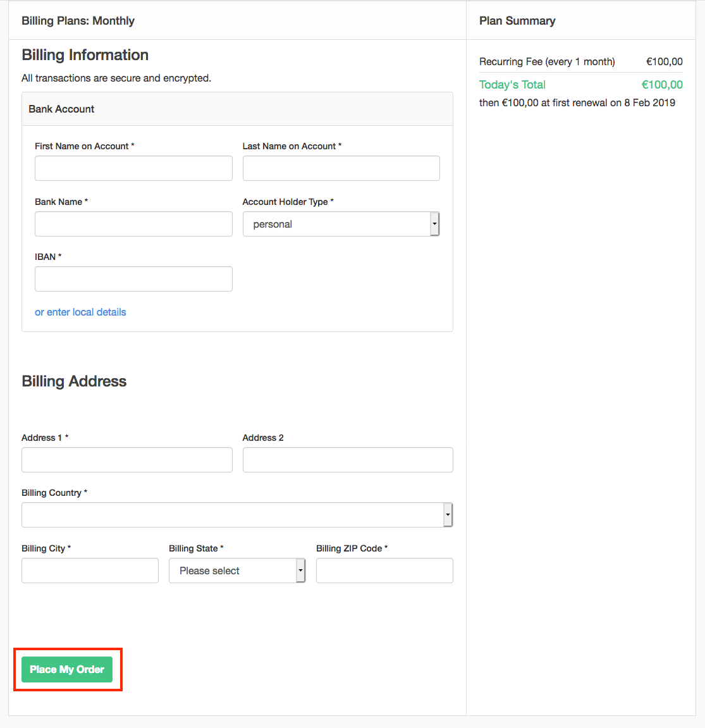This screenshot has width=705, height=728.
Task: Expand the Billing Country dropdown
Action: [237, 515]
